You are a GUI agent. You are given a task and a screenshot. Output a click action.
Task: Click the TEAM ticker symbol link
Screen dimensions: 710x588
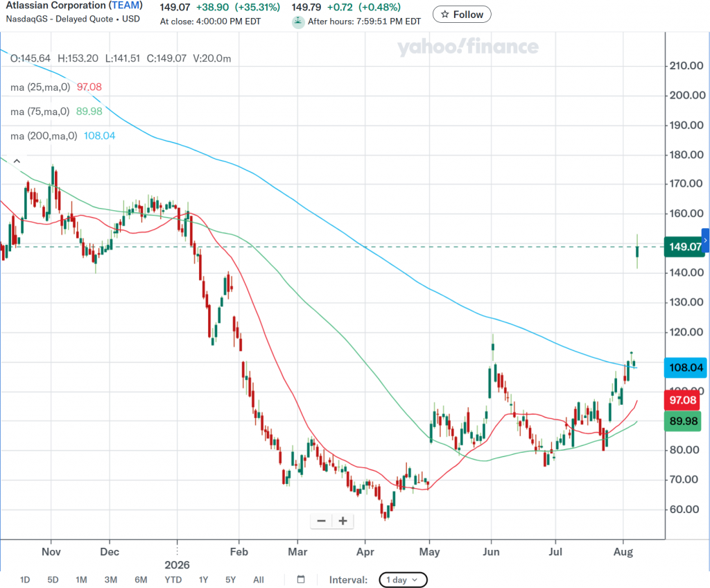pos(125,6)
